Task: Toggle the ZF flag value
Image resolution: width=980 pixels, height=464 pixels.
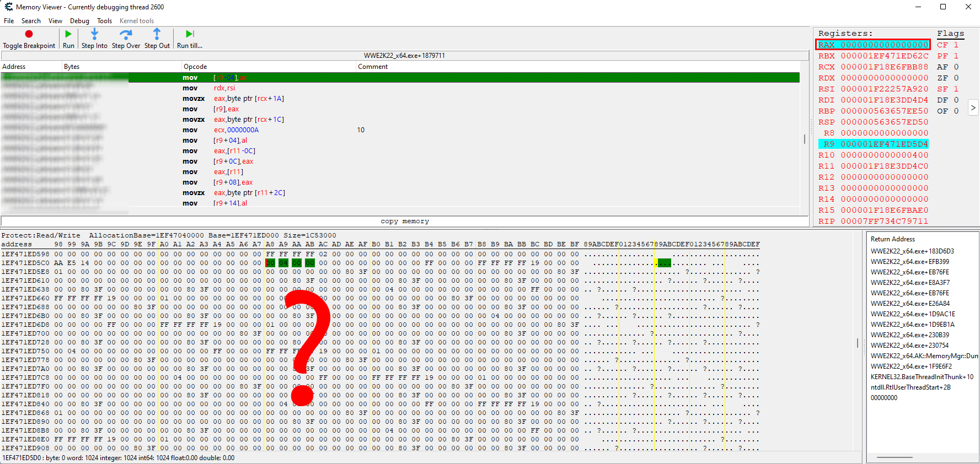Action: 956,78
